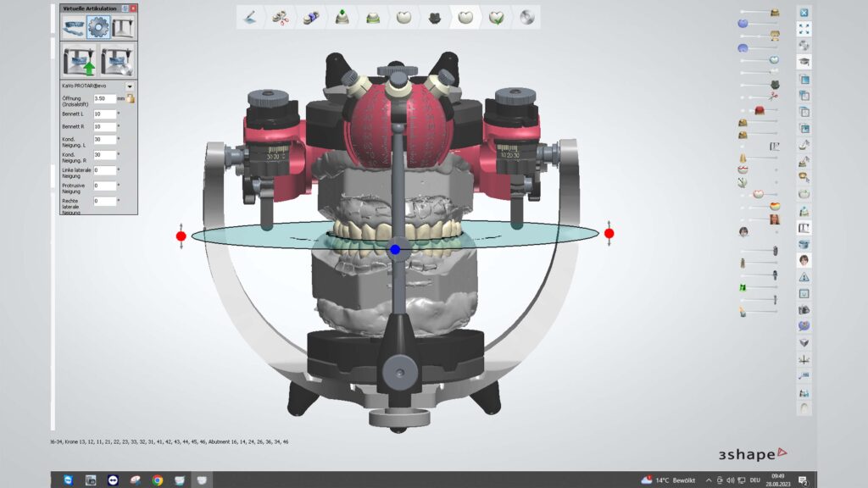
Task: Click the warning triangle icon in right toolbar
Action: (x=804, y=277)
